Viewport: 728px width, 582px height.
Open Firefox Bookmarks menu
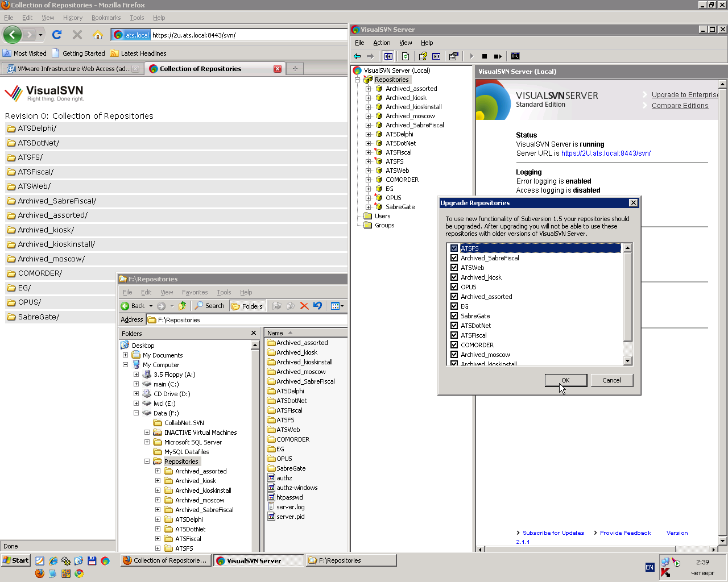pos(106,18)
